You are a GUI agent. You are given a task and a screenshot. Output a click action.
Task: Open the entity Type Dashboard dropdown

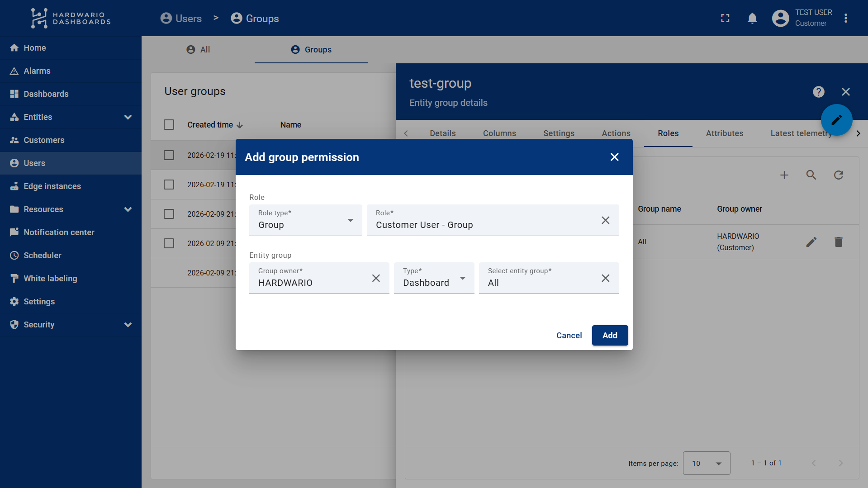coord(433,279)
